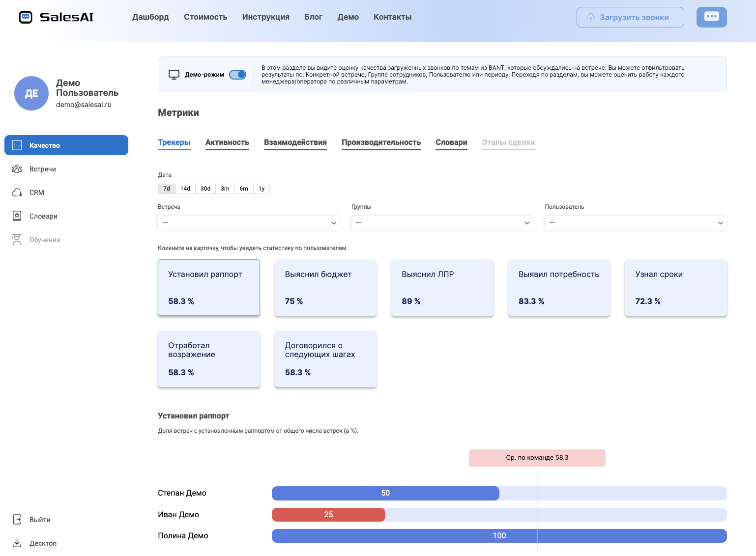Click the ДЕ user avatar

31,93
